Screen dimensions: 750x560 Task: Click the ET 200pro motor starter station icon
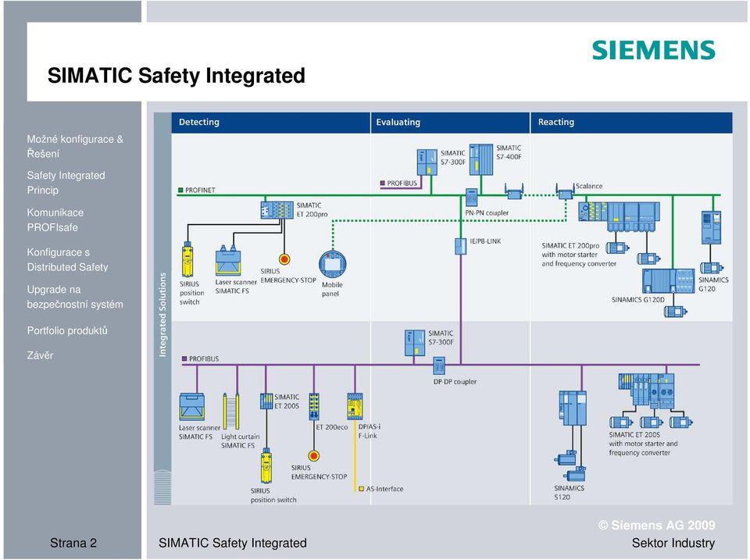point(619,216)
